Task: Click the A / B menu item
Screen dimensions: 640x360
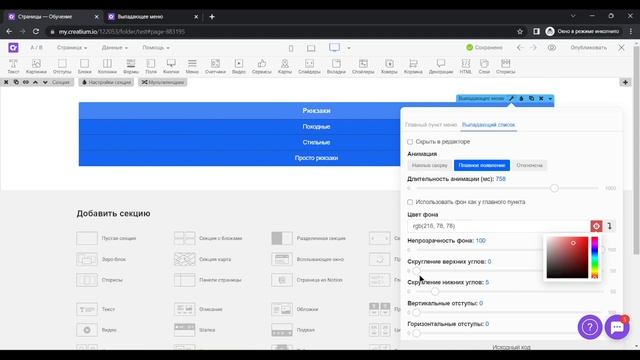Action: tap(36, 48)
